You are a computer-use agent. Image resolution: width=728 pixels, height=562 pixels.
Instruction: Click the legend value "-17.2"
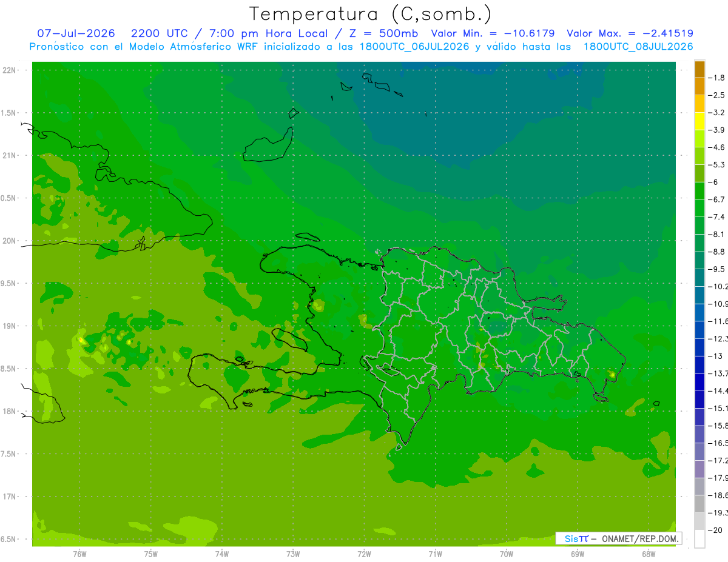tap(718, 461)
